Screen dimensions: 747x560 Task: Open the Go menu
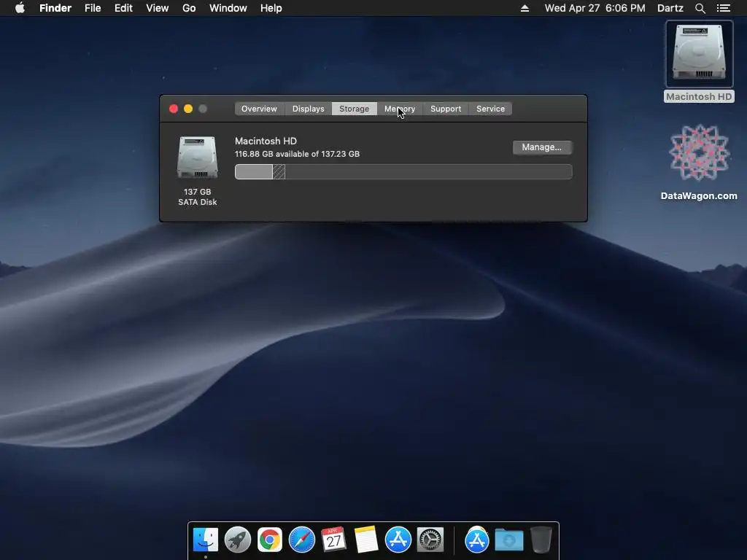point(189,8)
